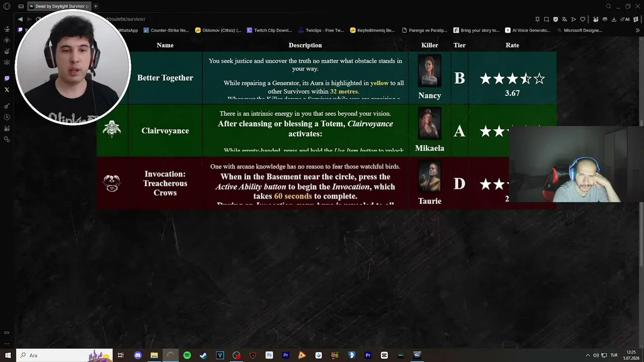Open the ad blocker shield
The height and width of the screenshot is (362, 644).
coord(555,19)
